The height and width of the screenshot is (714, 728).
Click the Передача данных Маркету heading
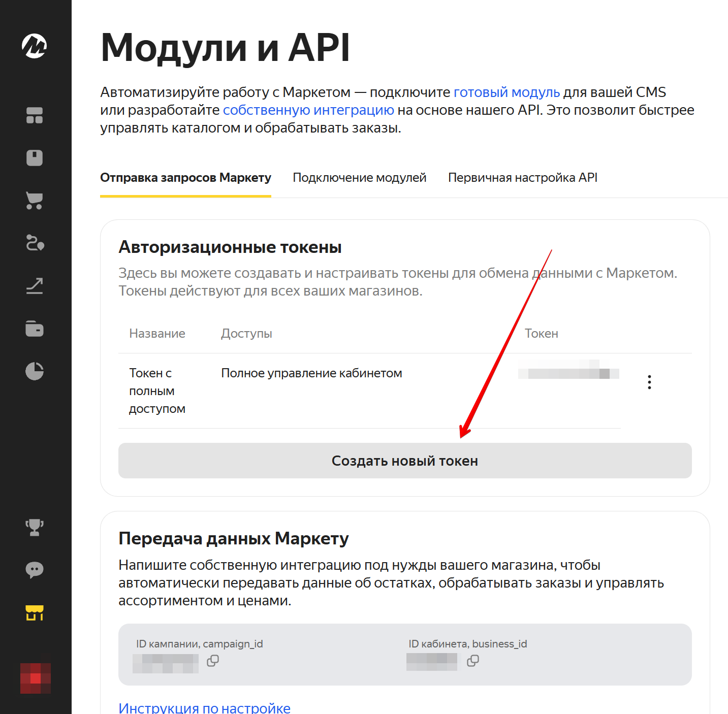234,539
